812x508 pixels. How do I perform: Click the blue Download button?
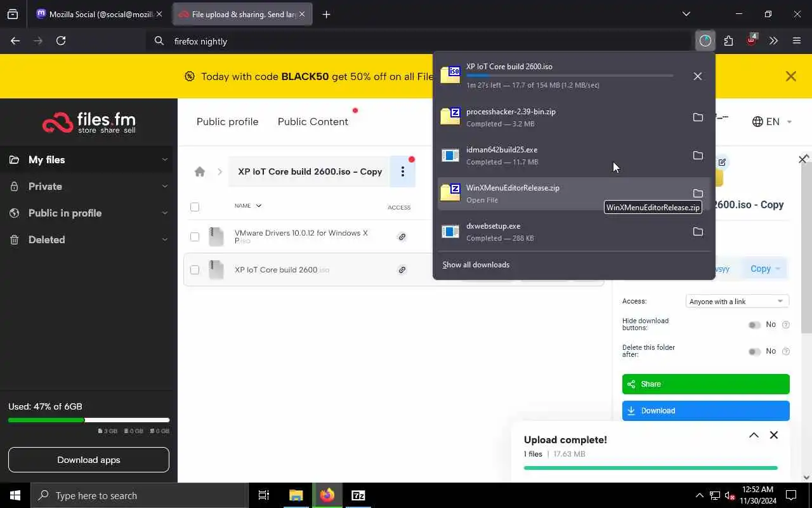(x=705, y=411)
